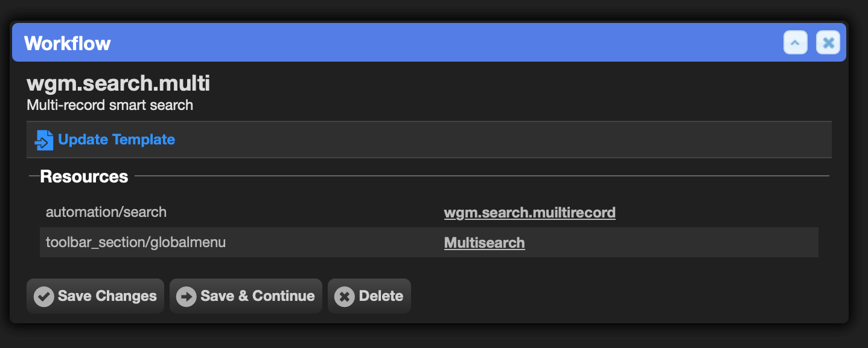Viewport: 868px width, 348px height.
Task: Open the Multisearch resource link
Action: [485, 243]
